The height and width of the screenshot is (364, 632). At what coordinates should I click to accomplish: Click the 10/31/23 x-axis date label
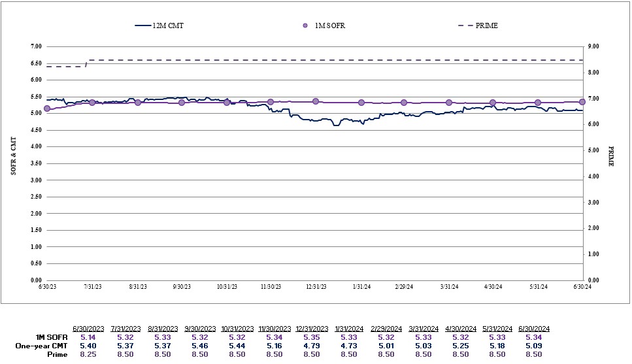227,286
